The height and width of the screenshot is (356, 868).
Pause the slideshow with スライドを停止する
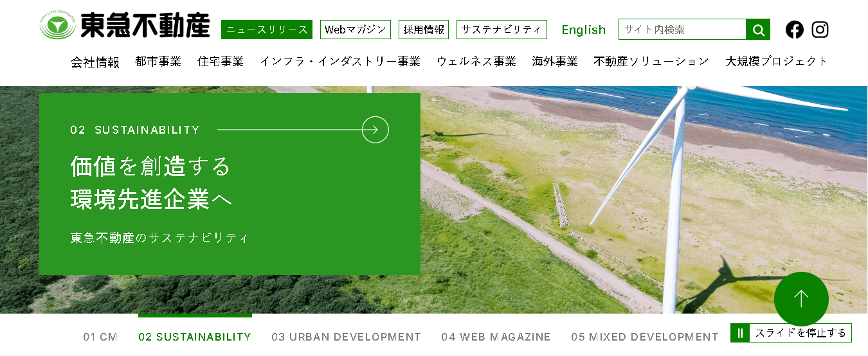[791, 333]
